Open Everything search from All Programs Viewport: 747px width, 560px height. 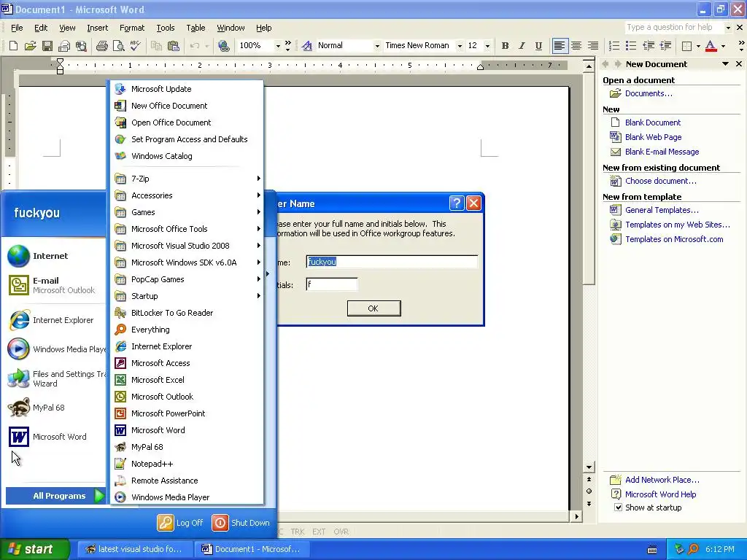point(187,330)
